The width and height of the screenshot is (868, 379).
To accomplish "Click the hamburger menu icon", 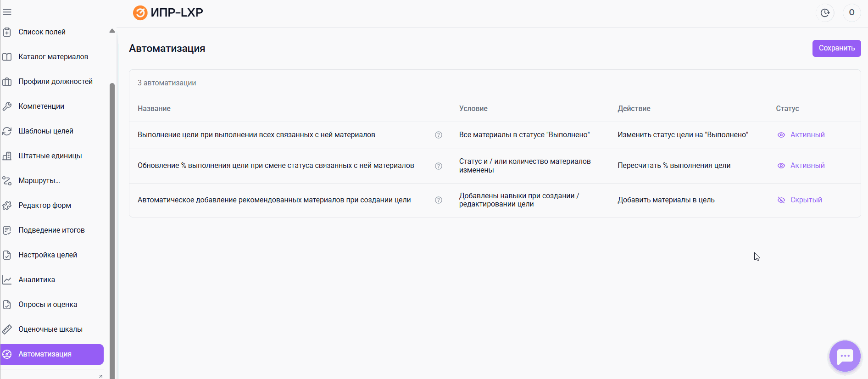I will coord(7,12).
